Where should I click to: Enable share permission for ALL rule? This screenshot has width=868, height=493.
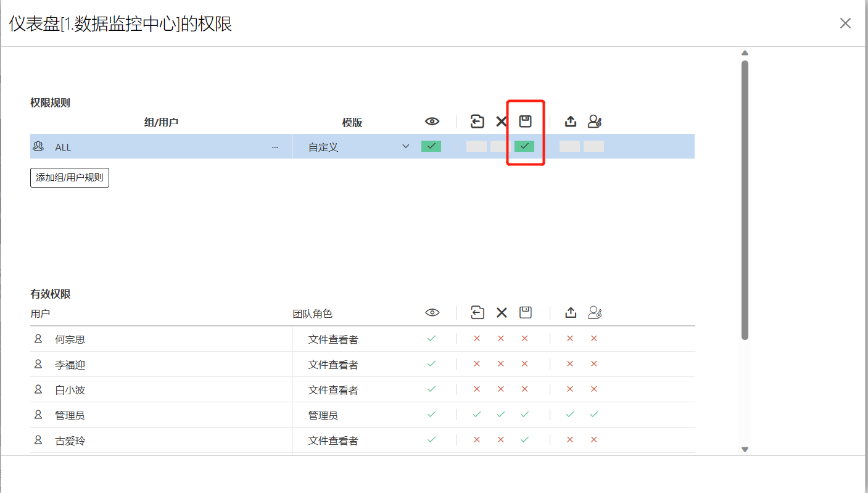[x=569, y=146]
